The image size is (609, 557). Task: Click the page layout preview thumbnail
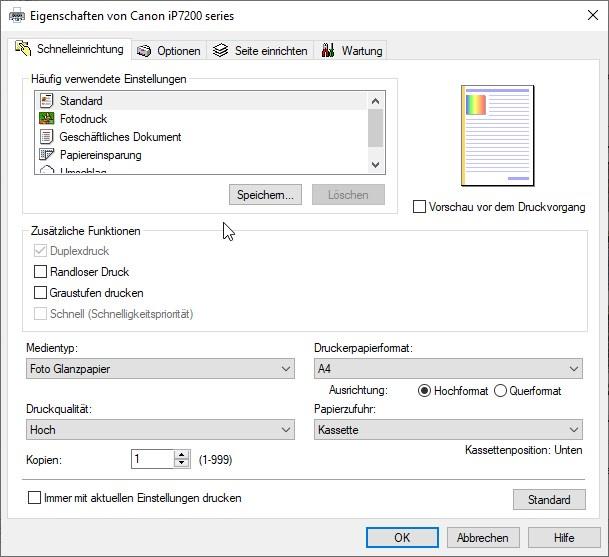[497, 136]
